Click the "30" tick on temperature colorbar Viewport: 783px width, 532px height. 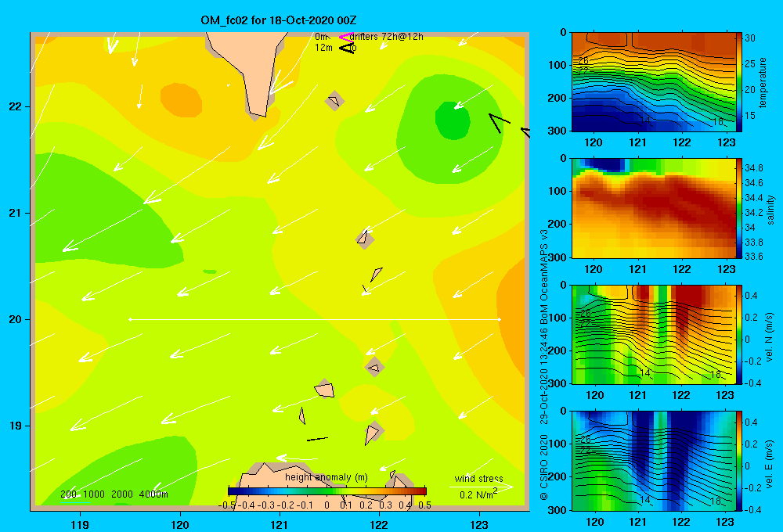[x=750, y=38]
